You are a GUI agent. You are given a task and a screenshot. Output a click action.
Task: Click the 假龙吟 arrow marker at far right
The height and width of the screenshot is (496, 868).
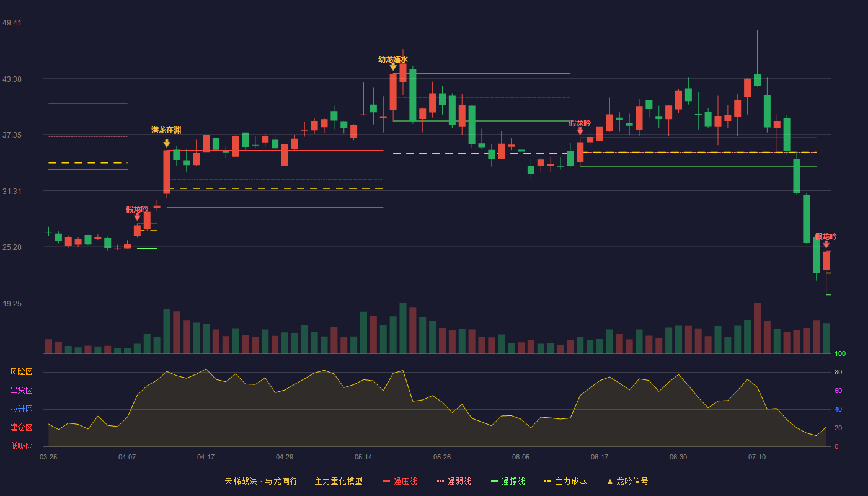click(826, 244)
